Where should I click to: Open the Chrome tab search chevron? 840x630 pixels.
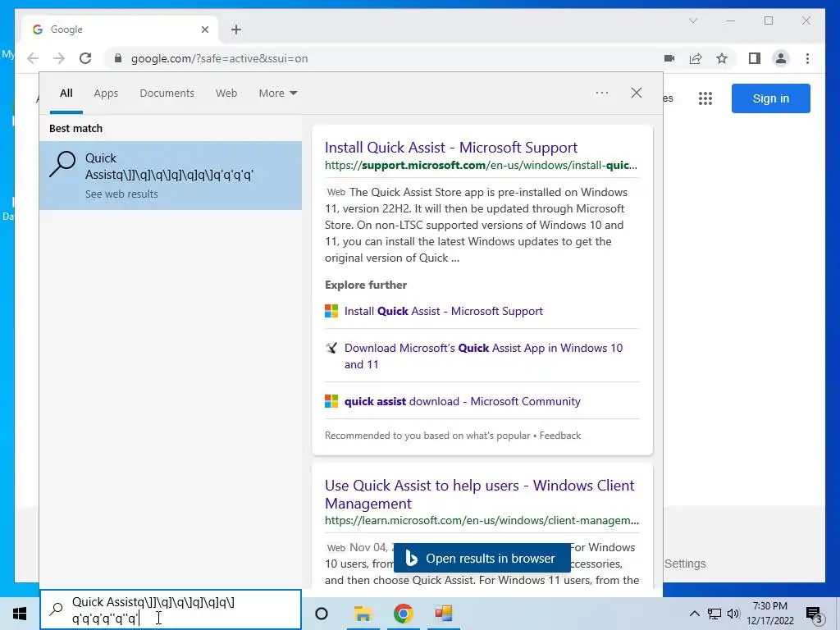point(692,21)
